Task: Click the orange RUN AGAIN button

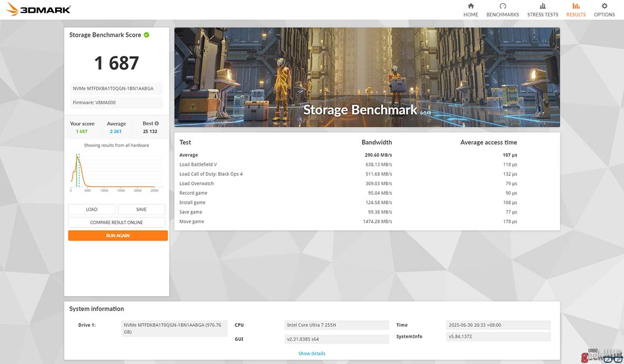Action: click(x=118, y=236)
